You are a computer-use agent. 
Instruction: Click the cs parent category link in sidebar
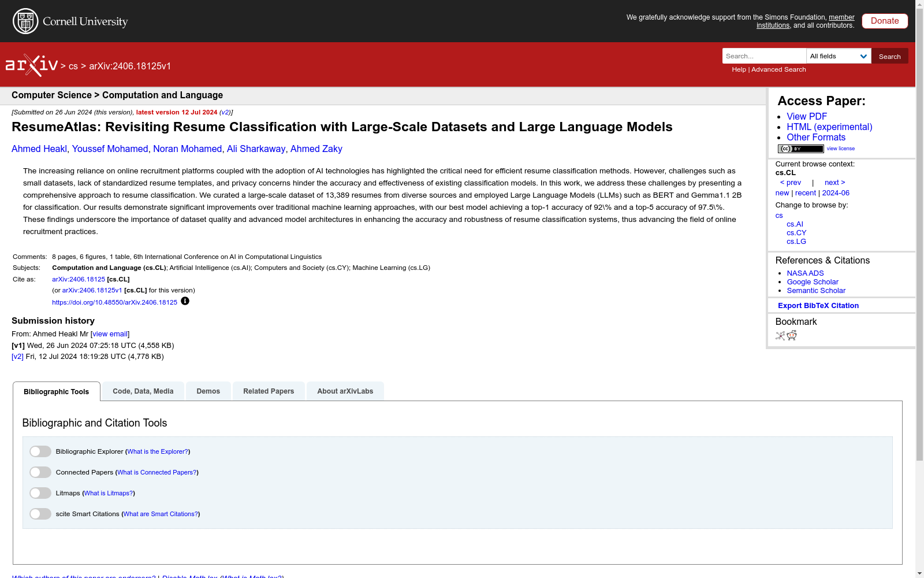pyautogui.click(x=779, y=216)
